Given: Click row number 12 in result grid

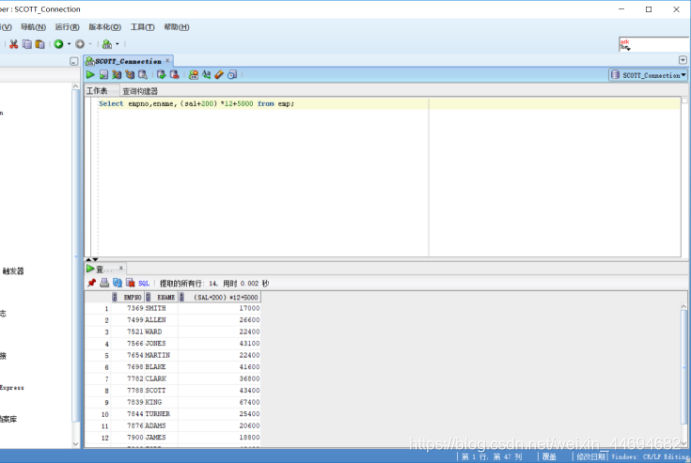Looking at the screenshot, I should (x=98, y=438).
